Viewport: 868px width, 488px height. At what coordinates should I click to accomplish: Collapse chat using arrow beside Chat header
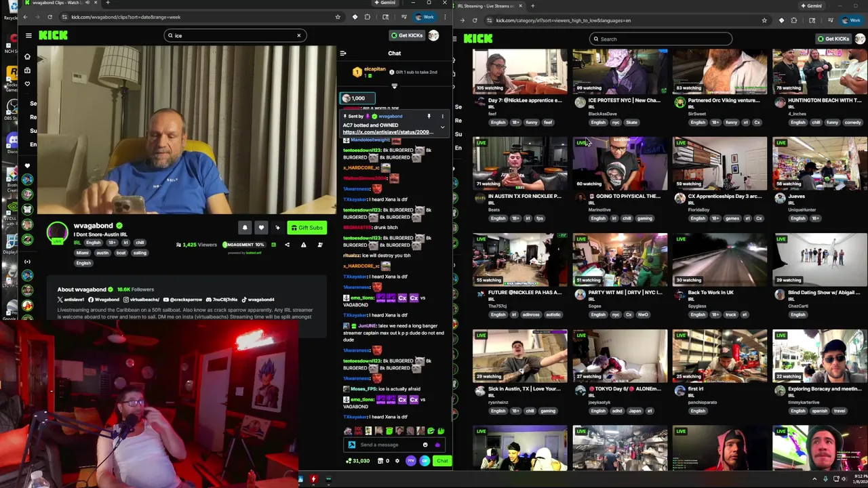343,53
